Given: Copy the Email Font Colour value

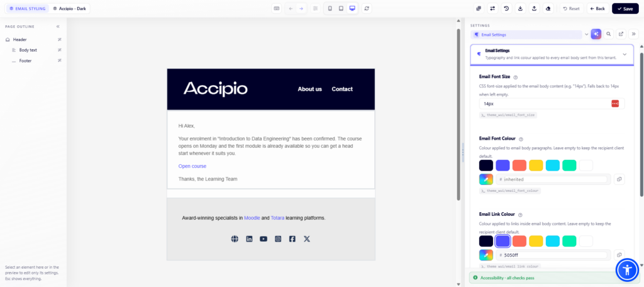Looking at the screenshot, I should click(619, 179).
